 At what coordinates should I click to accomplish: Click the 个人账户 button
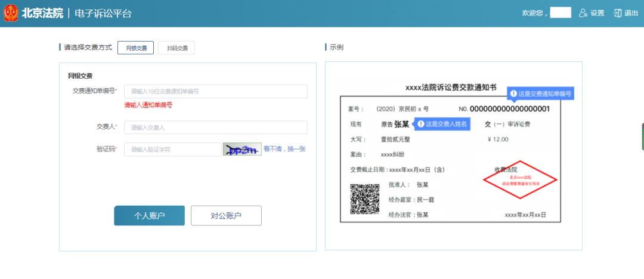[150, 216]
